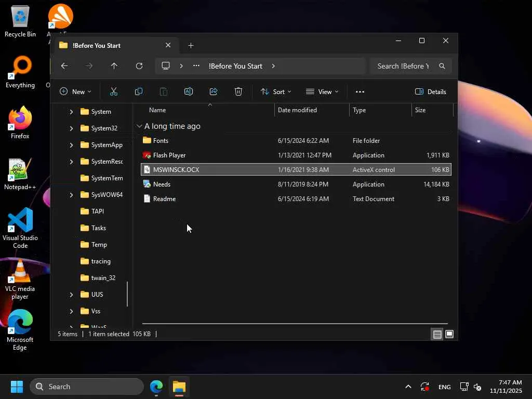This screenshot has height=399, width=532.
Task: Go up one folder level
Action: [x=114, y=66]
